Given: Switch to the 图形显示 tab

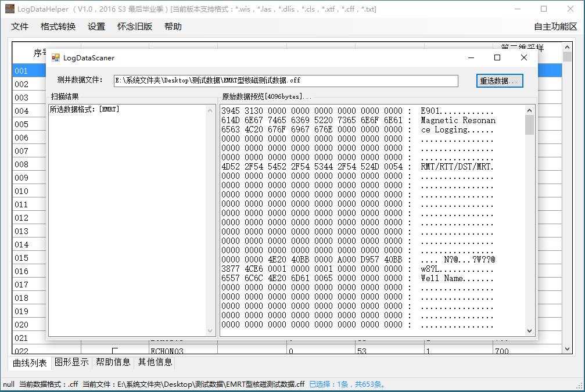Looking at the screenshot, I should pyautogui.click(x=71, y=362).
